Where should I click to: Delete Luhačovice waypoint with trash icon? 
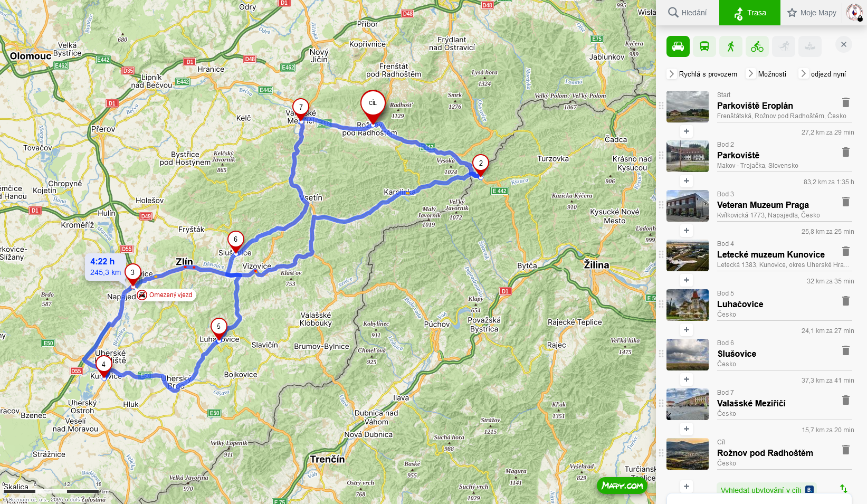click(845, 301)
